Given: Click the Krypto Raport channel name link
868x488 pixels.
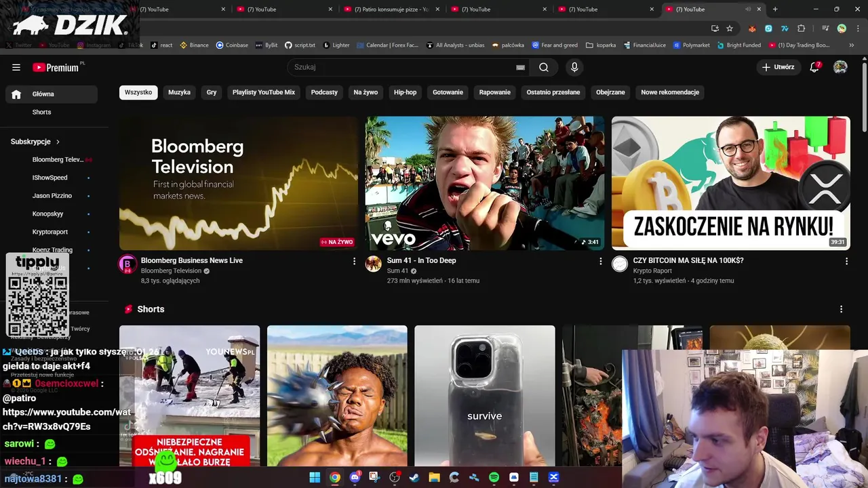Looking at the screenshot, I should point(652,271).
